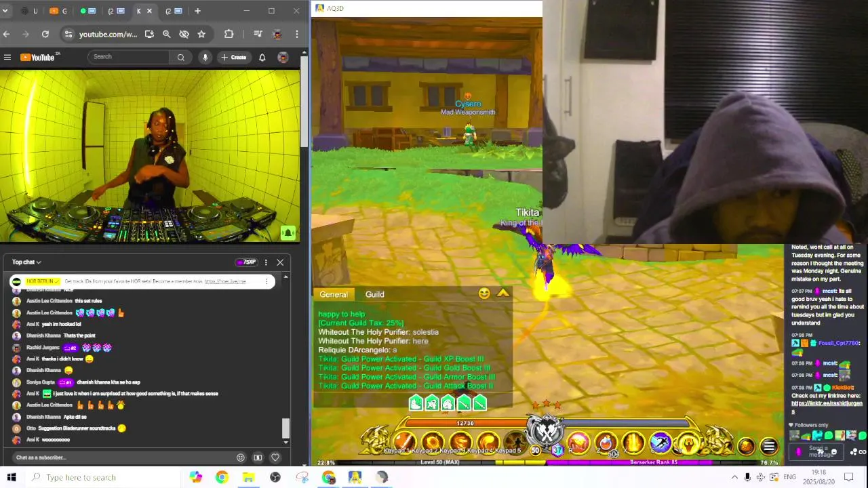Open the YouTube hamburger guide menu
Screen dimensions: 868x488
[x=7, y=58]
